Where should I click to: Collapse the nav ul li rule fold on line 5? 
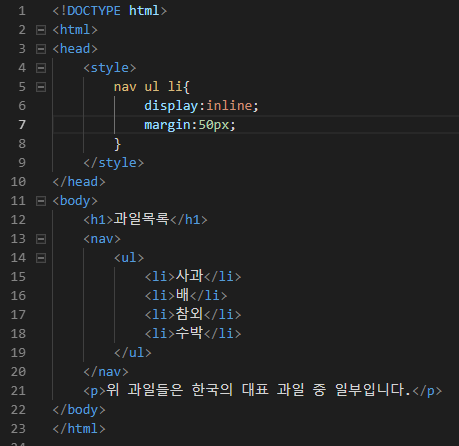click(41, 87)
